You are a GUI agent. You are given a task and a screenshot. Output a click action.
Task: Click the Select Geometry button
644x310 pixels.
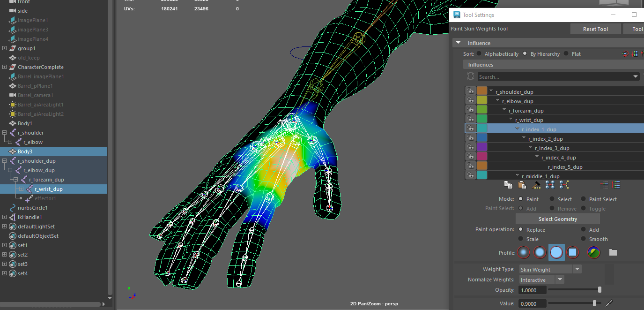click(557, 219)
